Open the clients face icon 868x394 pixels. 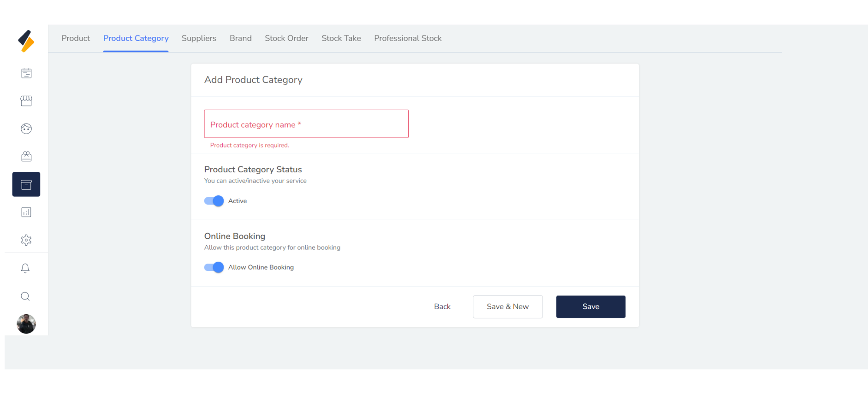[26, 129]
